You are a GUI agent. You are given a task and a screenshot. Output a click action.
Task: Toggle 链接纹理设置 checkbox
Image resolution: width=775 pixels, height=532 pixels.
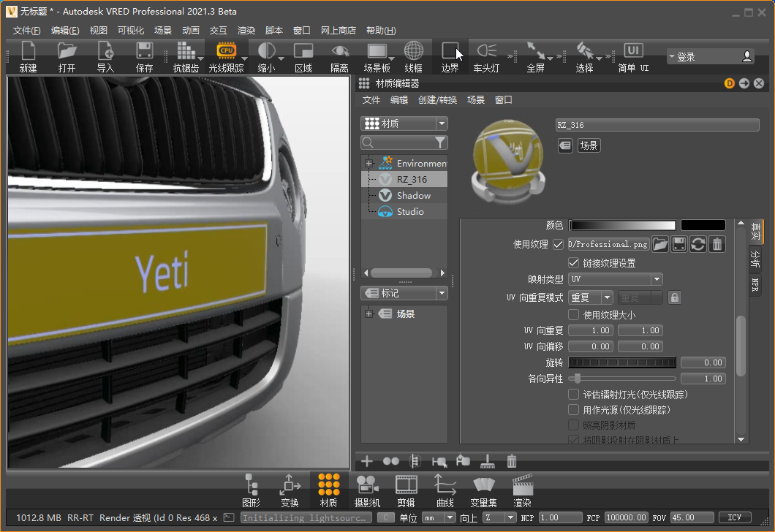point(573,263)
